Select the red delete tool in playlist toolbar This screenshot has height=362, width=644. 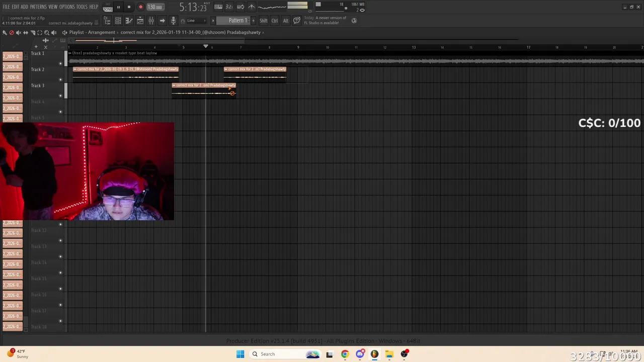11,32
